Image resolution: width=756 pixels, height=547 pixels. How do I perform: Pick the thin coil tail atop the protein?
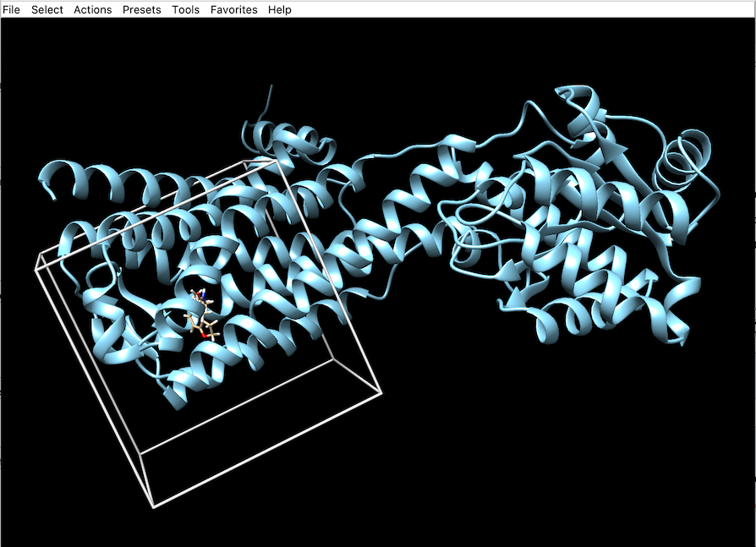(x=271, y=95)
